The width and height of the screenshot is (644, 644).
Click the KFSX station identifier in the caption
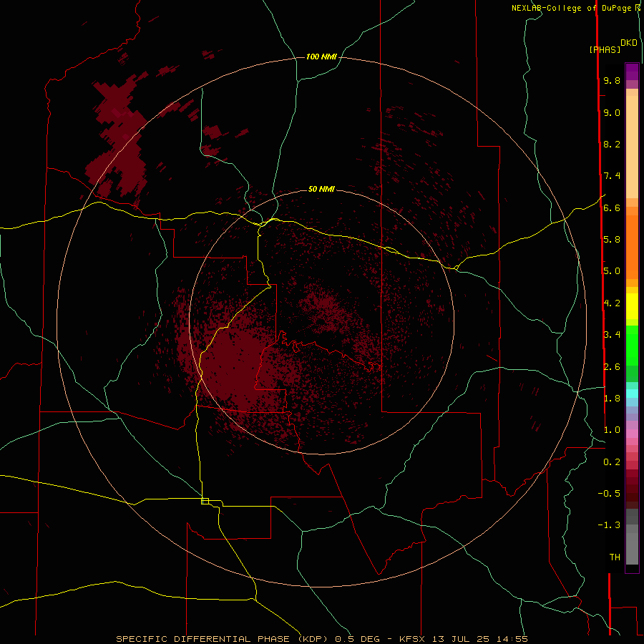411,639
